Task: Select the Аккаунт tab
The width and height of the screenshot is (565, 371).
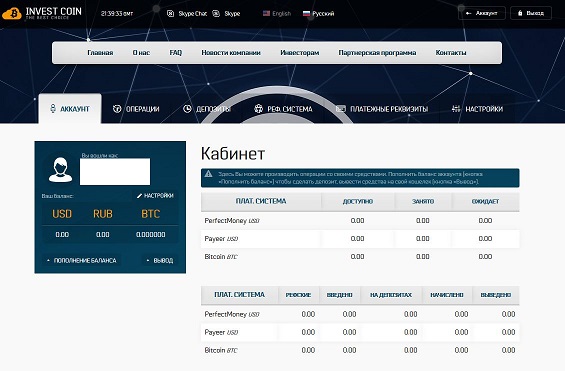Action: click(70, 109)
